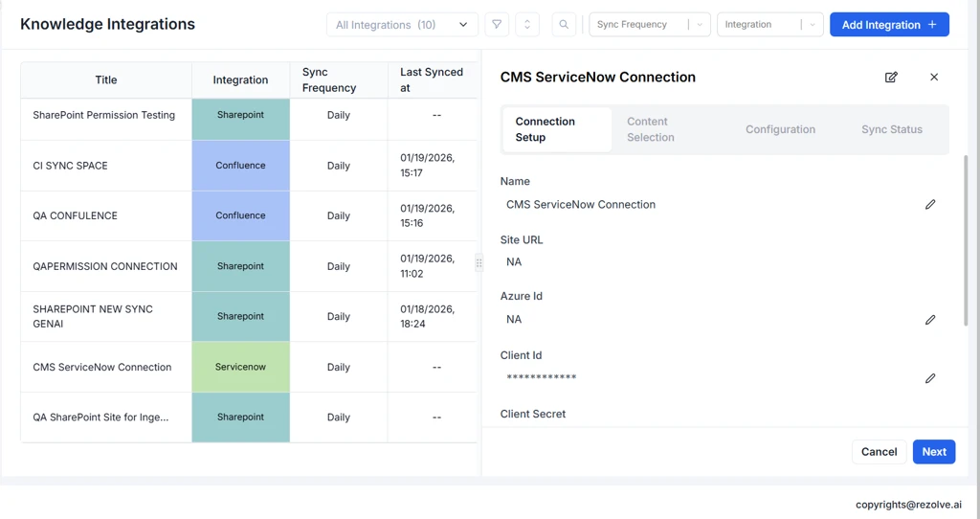Click the edit icon beside panel title
980x519 pixels.
891,78
